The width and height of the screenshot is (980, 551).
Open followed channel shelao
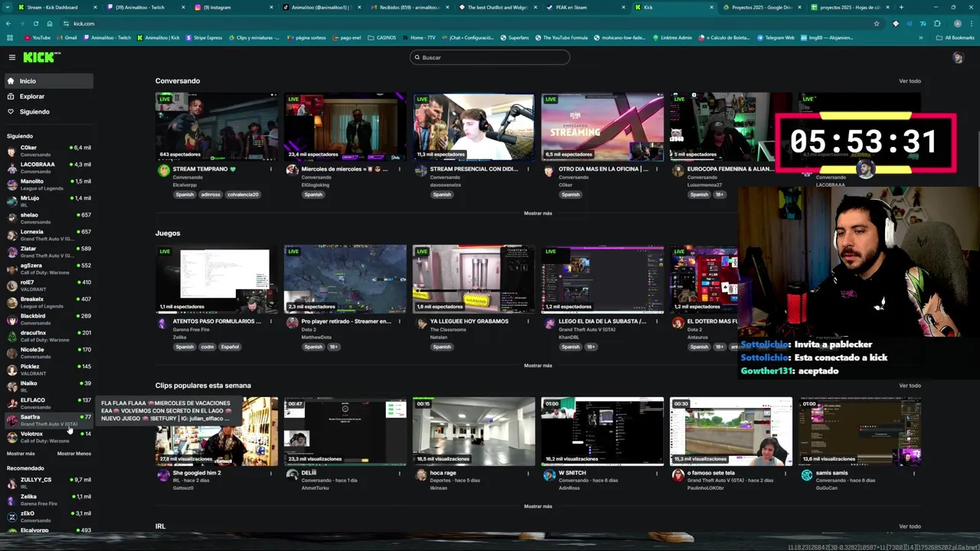(x=48, y=218)
